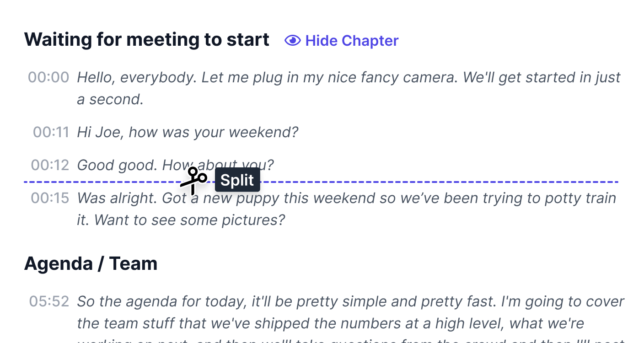Click the eye visibility icon in the chapter header
Image resolution: width=644 pixels, height=343 pixels.
(292, 41)
